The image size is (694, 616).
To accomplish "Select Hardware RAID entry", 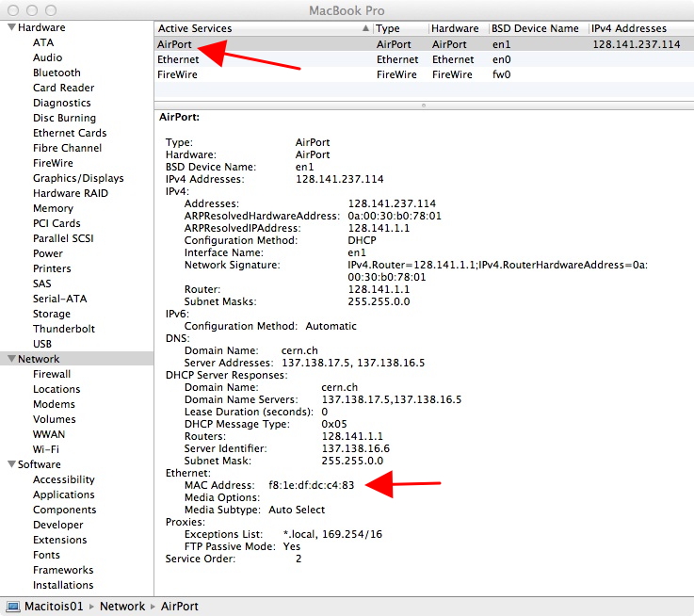I will coord(71,193).
